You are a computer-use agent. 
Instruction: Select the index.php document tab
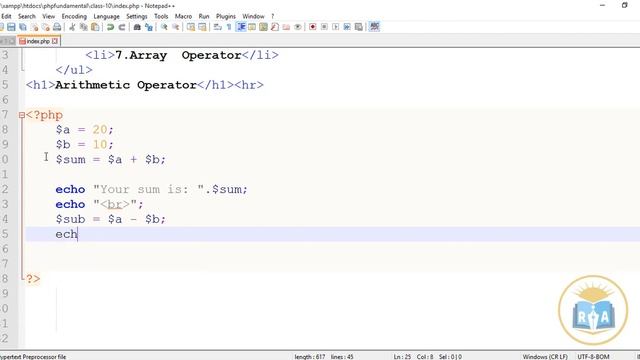tap(38, 41)
